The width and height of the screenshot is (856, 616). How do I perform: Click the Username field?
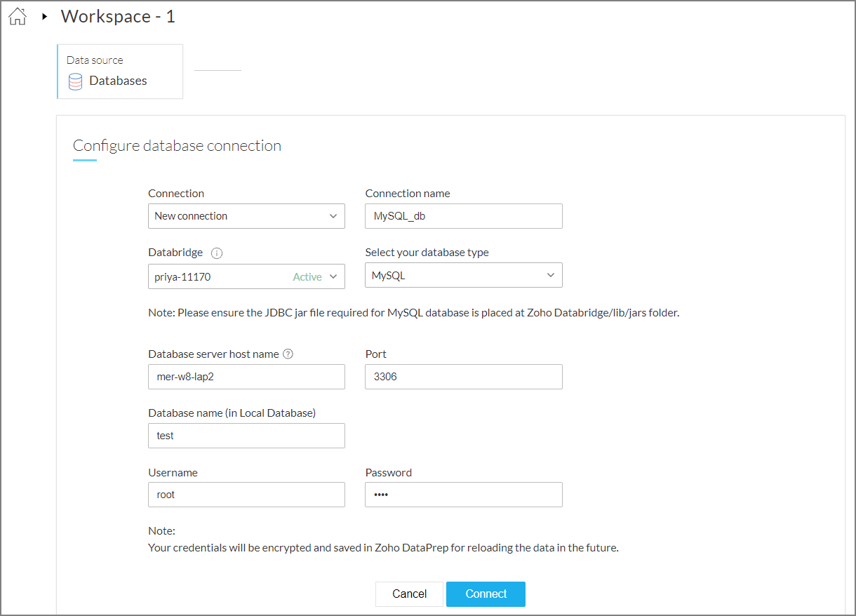[x=246, y=495]
